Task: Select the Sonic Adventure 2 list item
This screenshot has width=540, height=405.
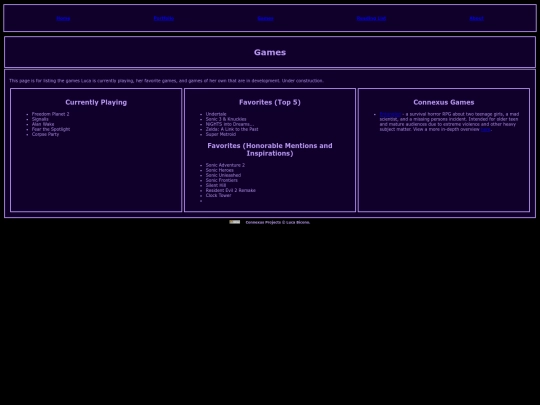Action: [225, 165]
